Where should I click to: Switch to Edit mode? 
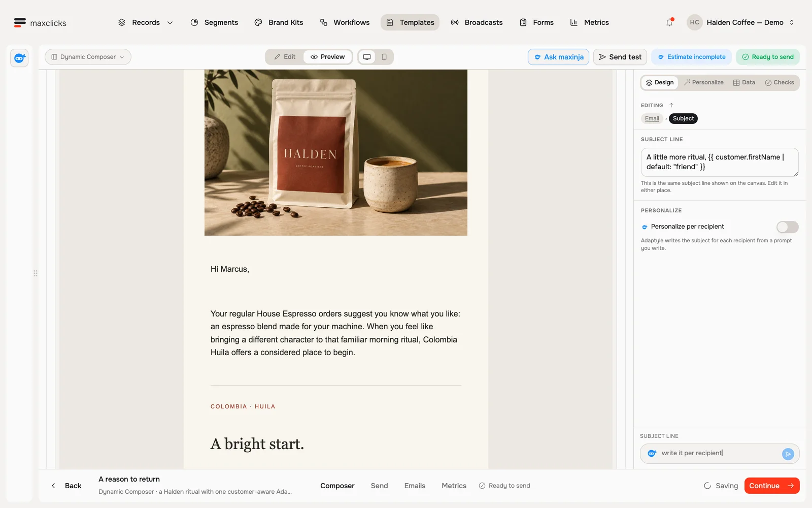285,57
